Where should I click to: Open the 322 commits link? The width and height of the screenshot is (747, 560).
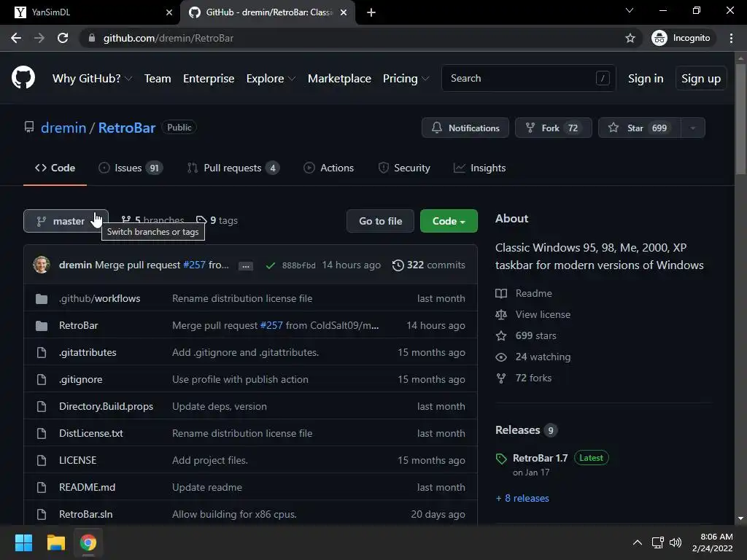click(x=429, y=265)
